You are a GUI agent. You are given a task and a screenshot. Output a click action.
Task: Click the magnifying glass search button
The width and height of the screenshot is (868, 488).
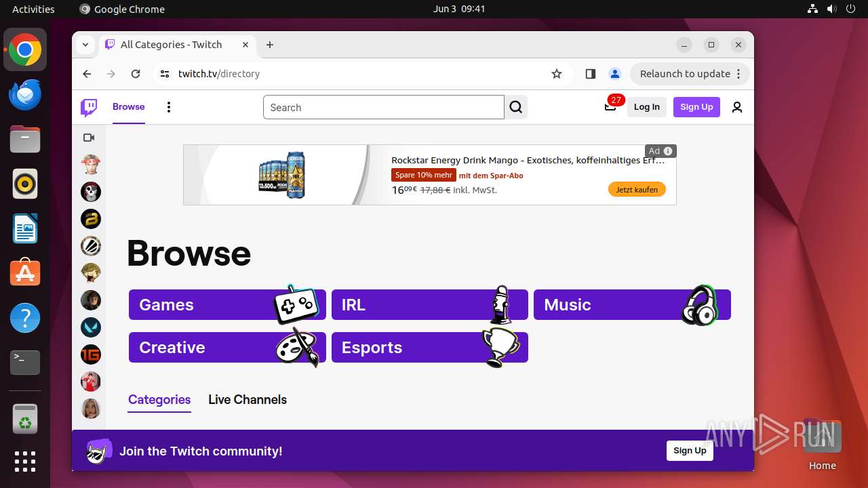point(516,107)
